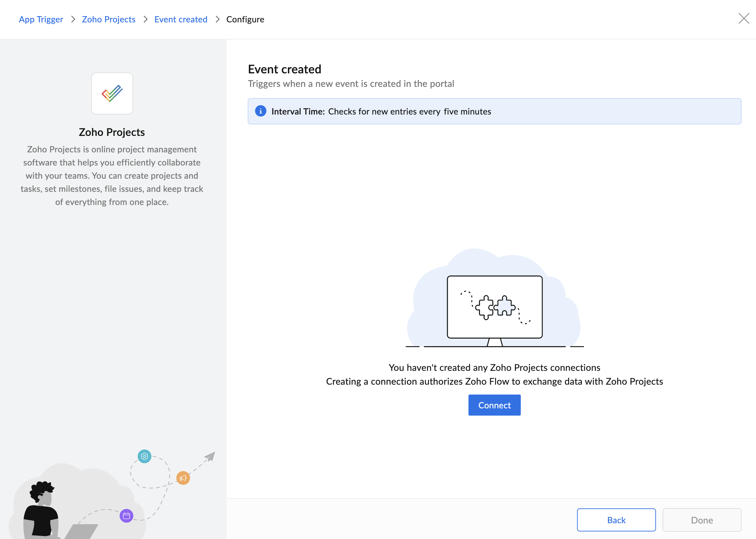The width and height of the screenshot is (756, 539).
Task: Click the Configure breadcrumb label
Action: coord(245,19)
